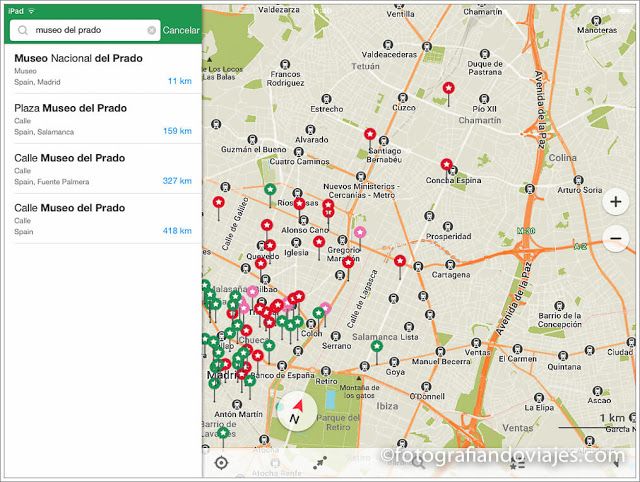This screenshot has height=482, width=640.
Task: Tap the Wi-Fi icon in the status bar
Action: (x=31, y=11)
